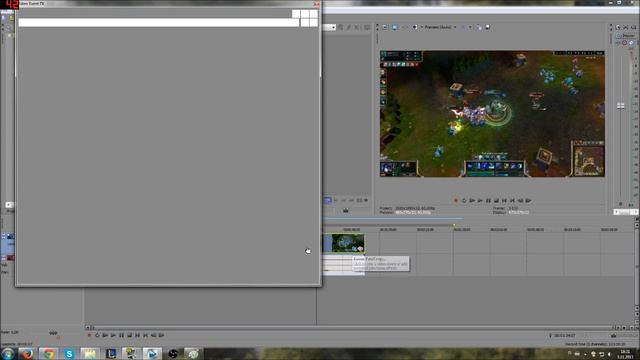Click Record in the timeline transport bar
The width and height of the screenshot is (640, 360).
pos(89,335)
